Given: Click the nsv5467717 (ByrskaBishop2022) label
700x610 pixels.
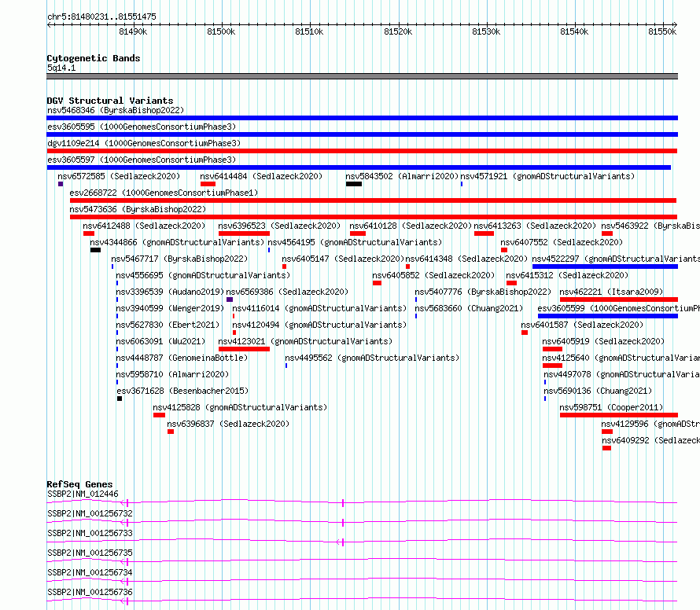Looking at the screenshot, I should 179,259.
